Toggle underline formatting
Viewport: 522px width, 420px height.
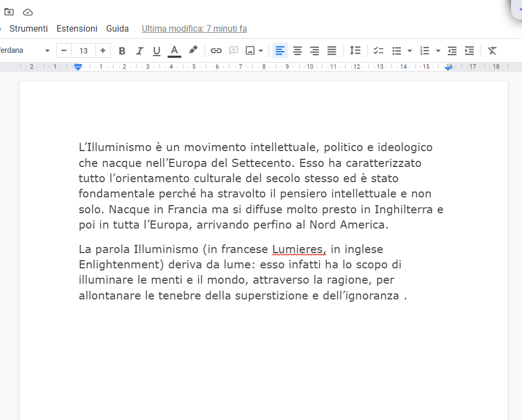pyautogui.click(x=157, y=51)
